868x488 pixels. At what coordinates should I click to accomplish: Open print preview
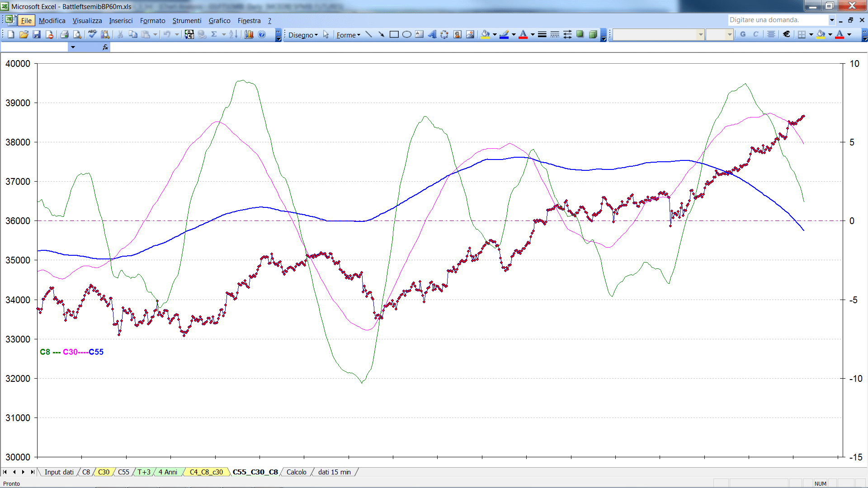click(x=77, y=34)
